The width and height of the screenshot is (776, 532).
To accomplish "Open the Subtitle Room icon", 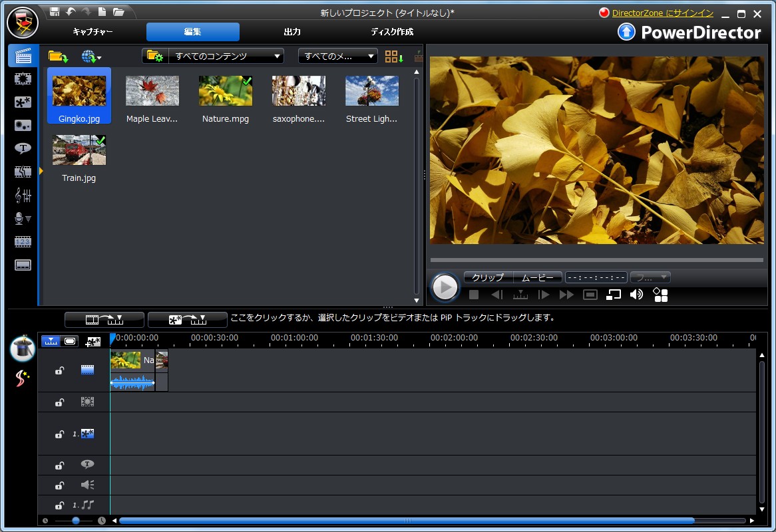I will click(23, 265).
